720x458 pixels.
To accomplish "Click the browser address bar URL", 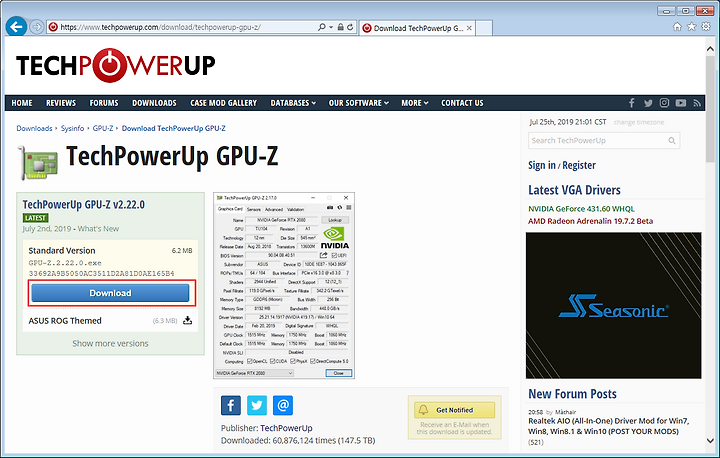I will [161, 27].
